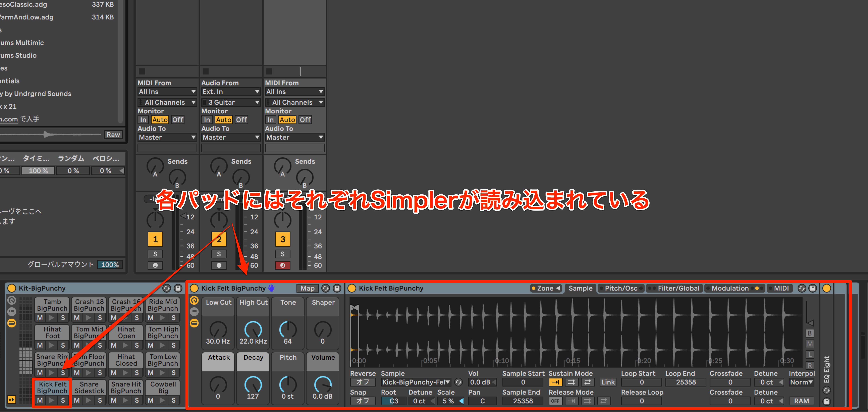
Task: Show Drum Rack chain list icon
Action: (12, 312)
